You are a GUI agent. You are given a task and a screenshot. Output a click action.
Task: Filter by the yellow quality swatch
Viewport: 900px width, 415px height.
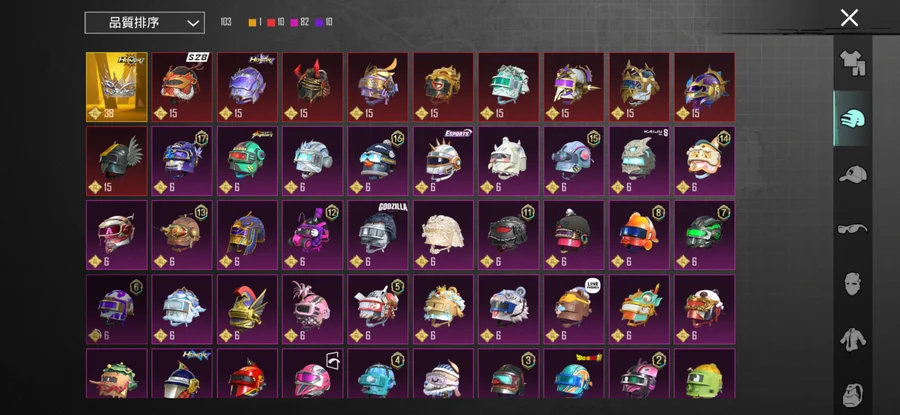(252, 22)
